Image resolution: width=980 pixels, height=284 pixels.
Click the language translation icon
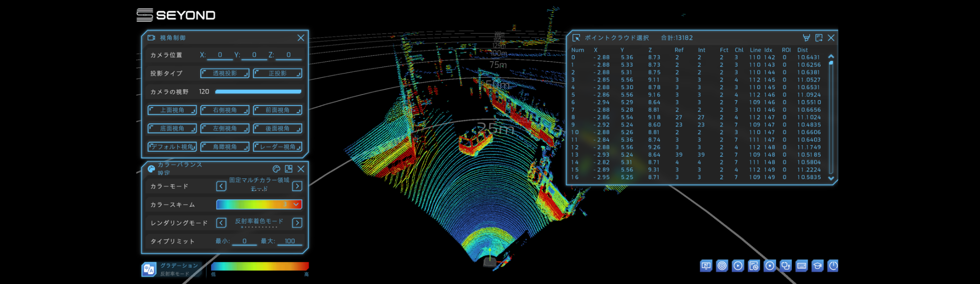pyautogui.click(x=148, y=269)
